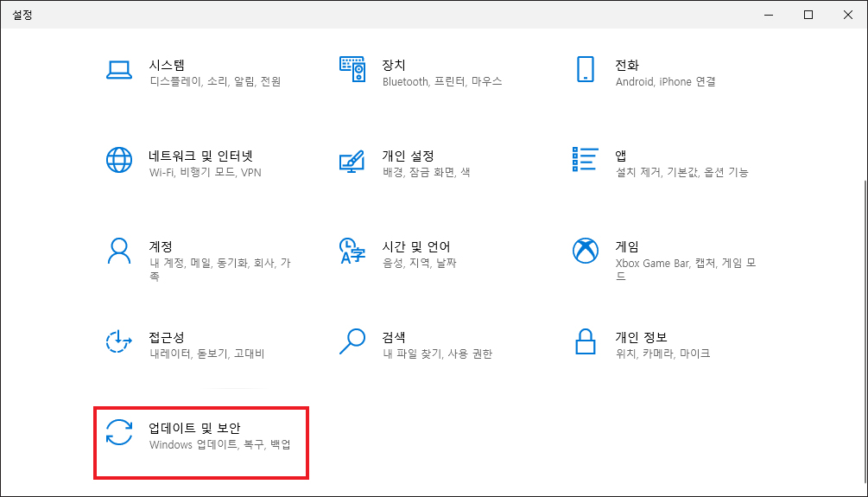Screen dimensions: 868x497
Task: Click the 내레이터, 돋보기, 고대비 description
Action: click(207, 354)
